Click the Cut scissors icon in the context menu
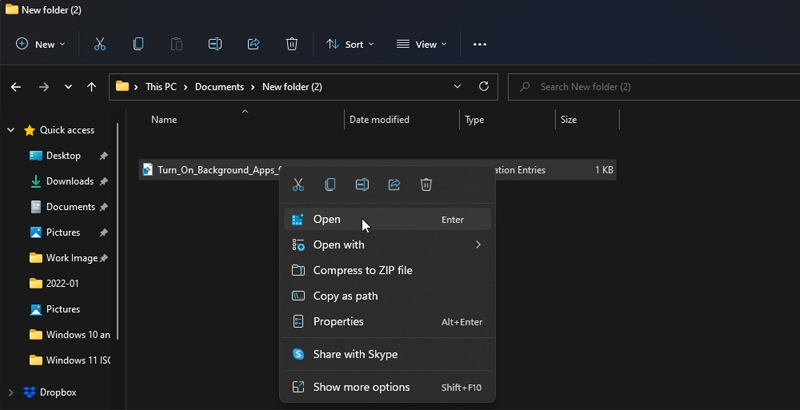Viewport: 800px width, 410px height. 298,185
